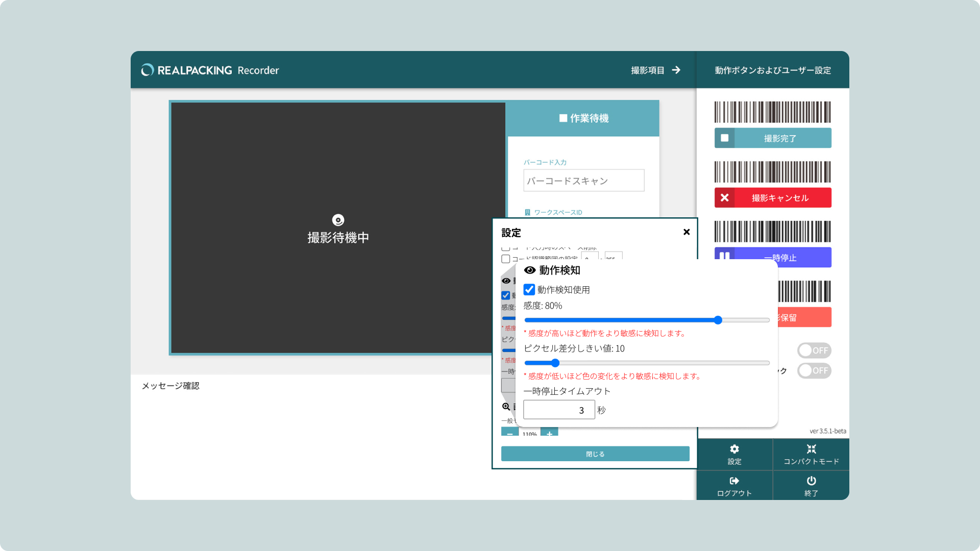This screenshot has width=980, height=551.
Task: Open 撮影項目 with the arrow
Action: point(676,70)
